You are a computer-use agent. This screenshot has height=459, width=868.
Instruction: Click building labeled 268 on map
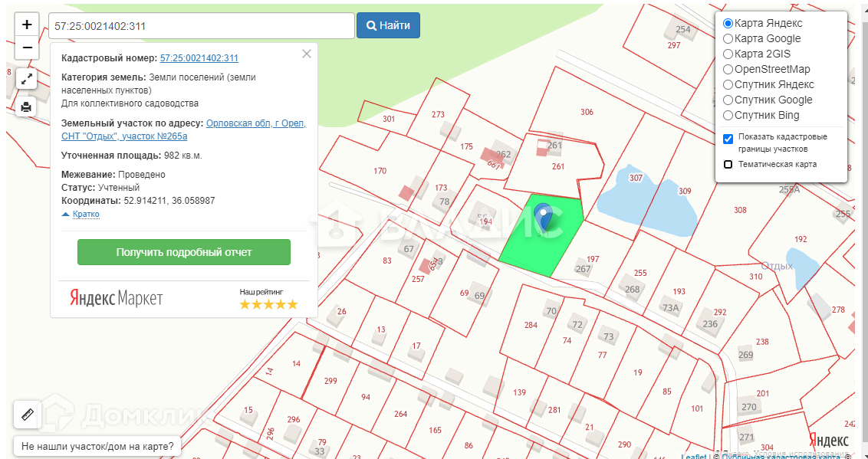pos(632,289)
